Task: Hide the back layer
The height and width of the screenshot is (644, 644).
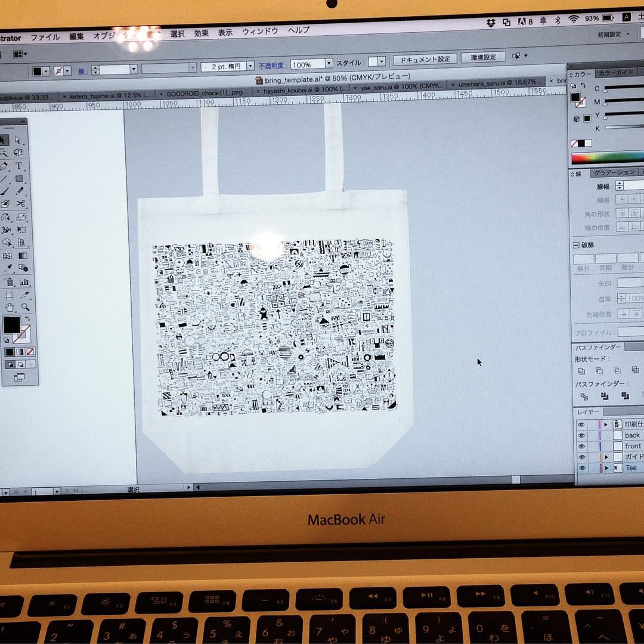Action: 581,435
